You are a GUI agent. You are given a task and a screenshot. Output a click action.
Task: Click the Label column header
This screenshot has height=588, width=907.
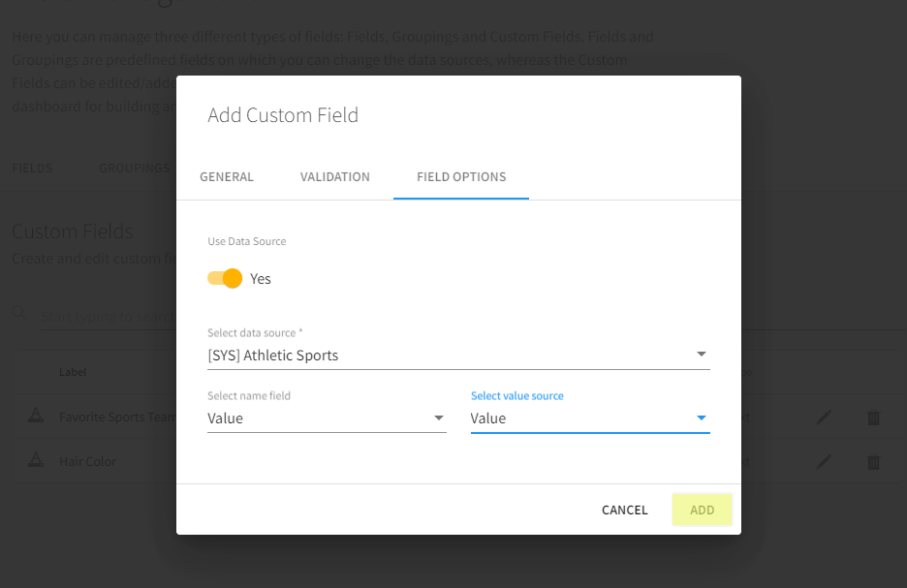(73, 372)
